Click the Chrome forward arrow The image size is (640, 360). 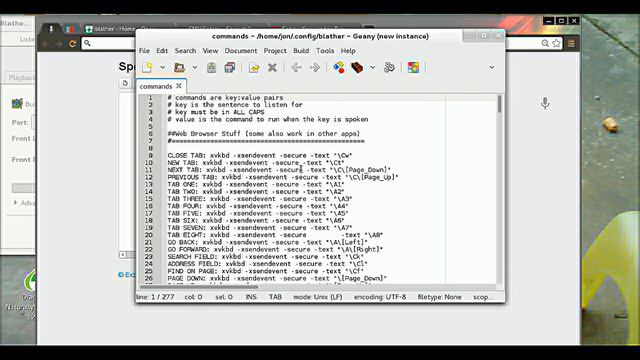click(59, 44)
